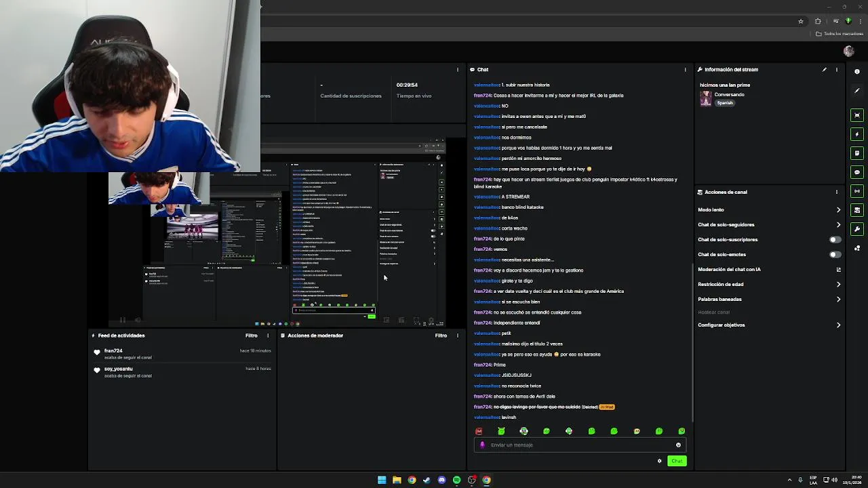Open Steam from the taskbar
The height and width of the screenshot is (488, 868).
[x=427, y=480]
